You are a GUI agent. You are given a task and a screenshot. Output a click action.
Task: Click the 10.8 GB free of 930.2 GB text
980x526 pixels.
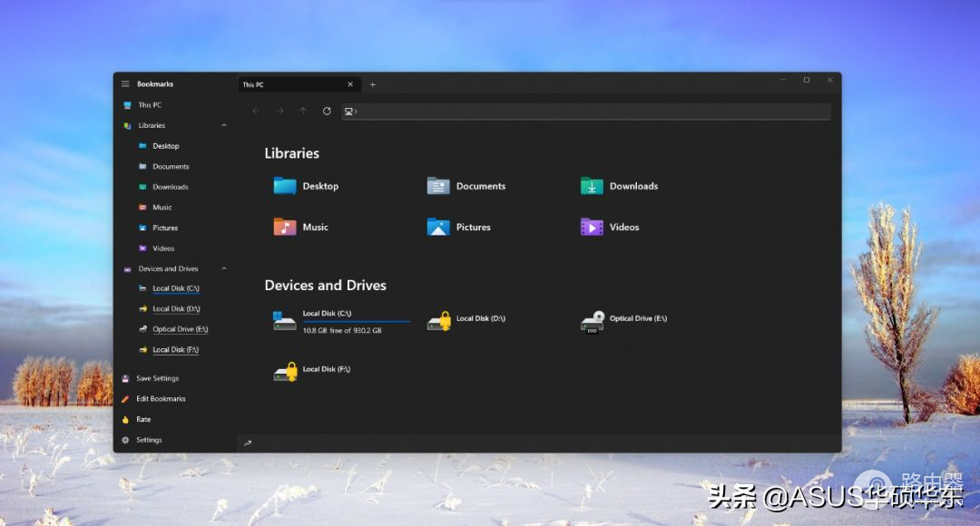point(342,330)
